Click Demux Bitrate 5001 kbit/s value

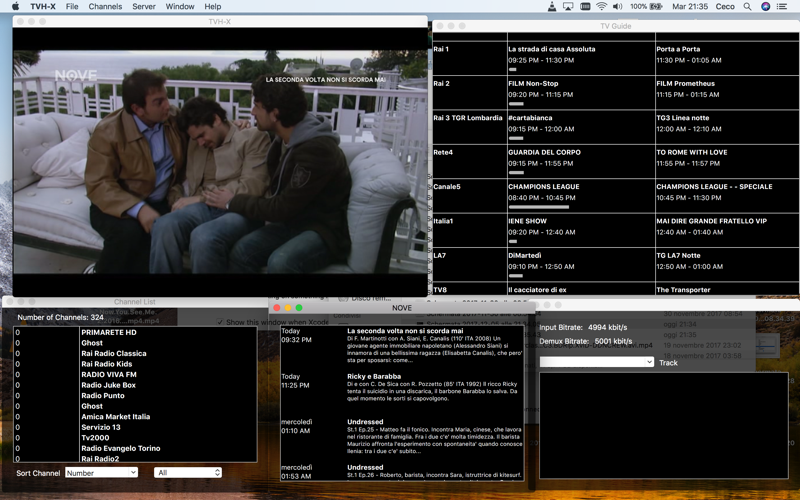(x=613, y=341)
